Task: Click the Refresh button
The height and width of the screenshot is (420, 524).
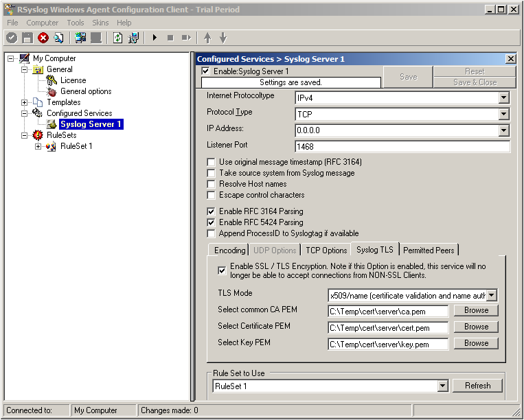Action: [477, 386]
